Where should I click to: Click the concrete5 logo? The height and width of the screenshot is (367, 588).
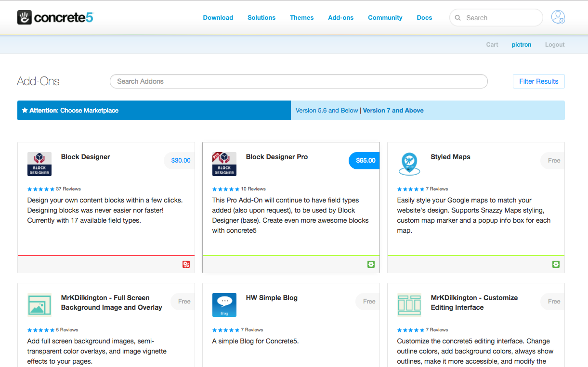[x=55, y=18]
